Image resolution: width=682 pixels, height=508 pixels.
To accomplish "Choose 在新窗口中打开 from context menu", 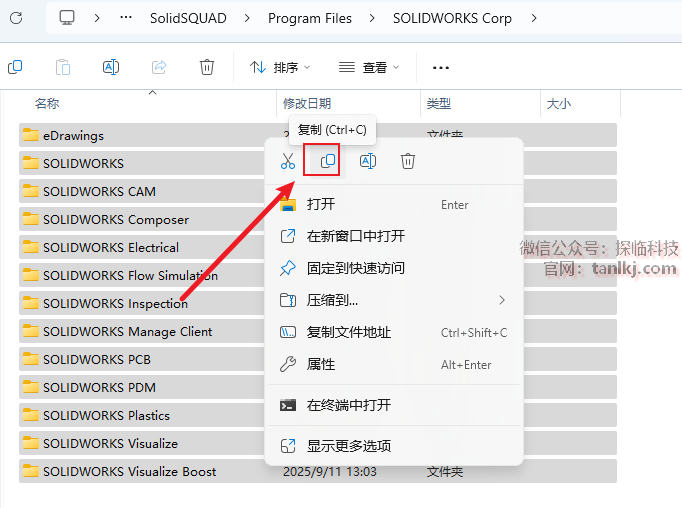I will (x=394, y=236).
